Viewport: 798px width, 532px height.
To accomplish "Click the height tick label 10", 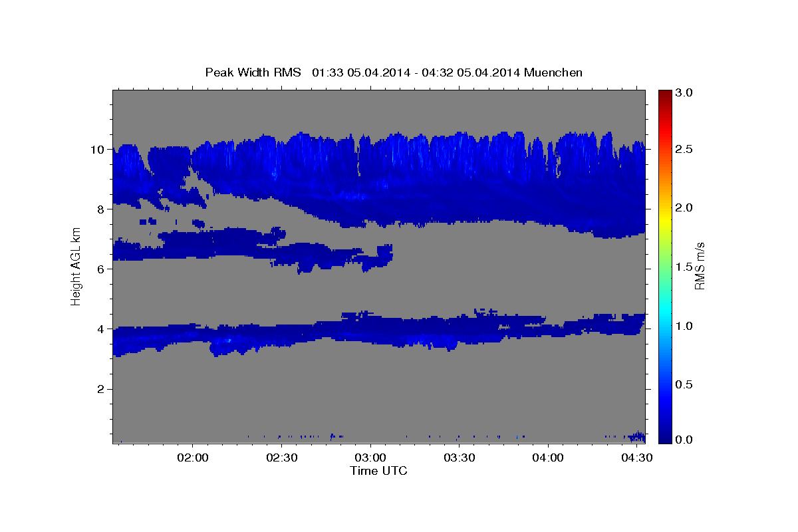I will [98, 150].
